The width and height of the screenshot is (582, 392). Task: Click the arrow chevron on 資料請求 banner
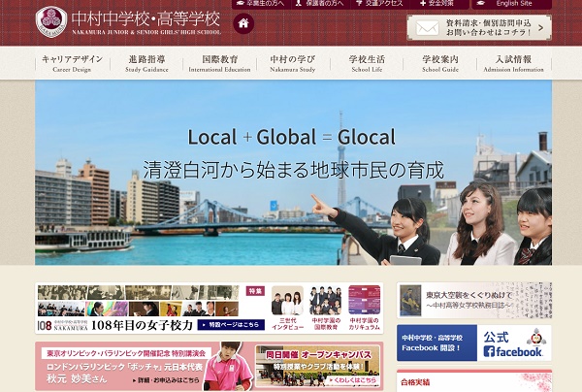[540, 28]
